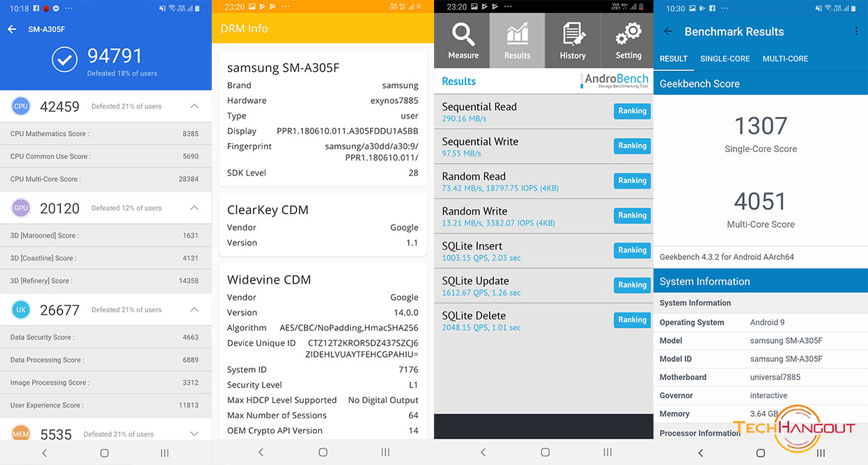
Task: Tap the AndroBench logo in Results header
Action: [x=615, y=81]
